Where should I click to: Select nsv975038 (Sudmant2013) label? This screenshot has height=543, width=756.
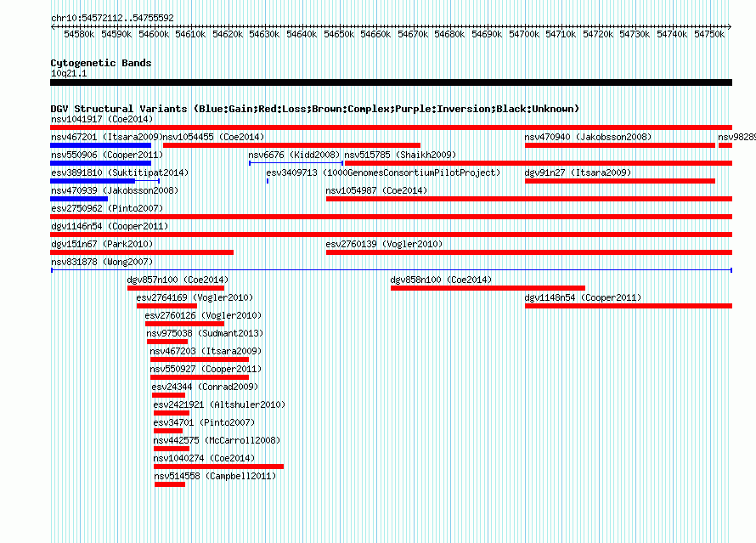pyautogui.click(x=205, y=333)
